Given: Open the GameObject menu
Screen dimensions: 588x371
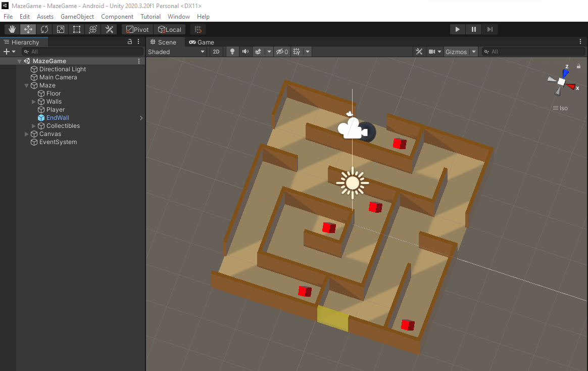Looking at the screenshot, I should coord(77,17).
